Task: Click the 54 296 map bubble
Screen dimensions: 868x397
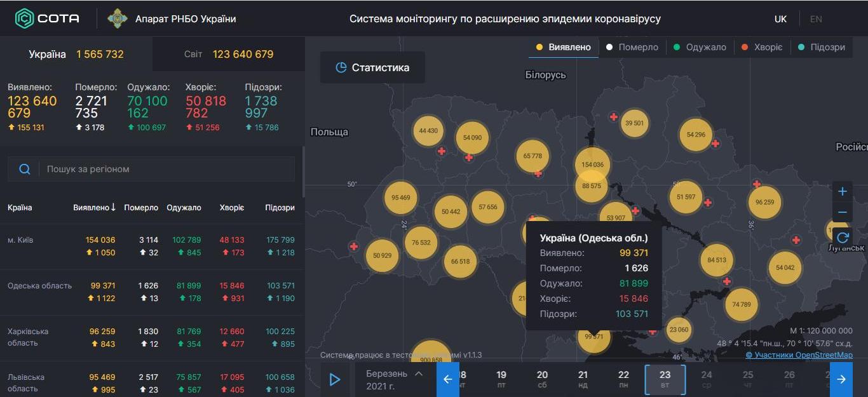Action: [x=696, y=135]
